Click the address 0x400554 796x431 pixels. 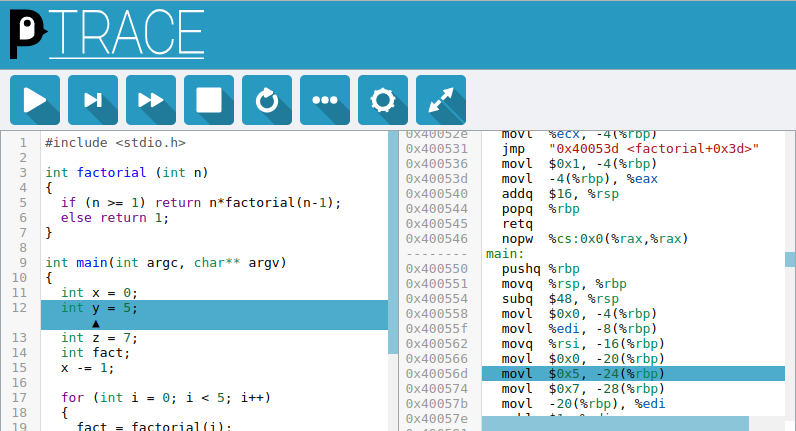[437, 299]
